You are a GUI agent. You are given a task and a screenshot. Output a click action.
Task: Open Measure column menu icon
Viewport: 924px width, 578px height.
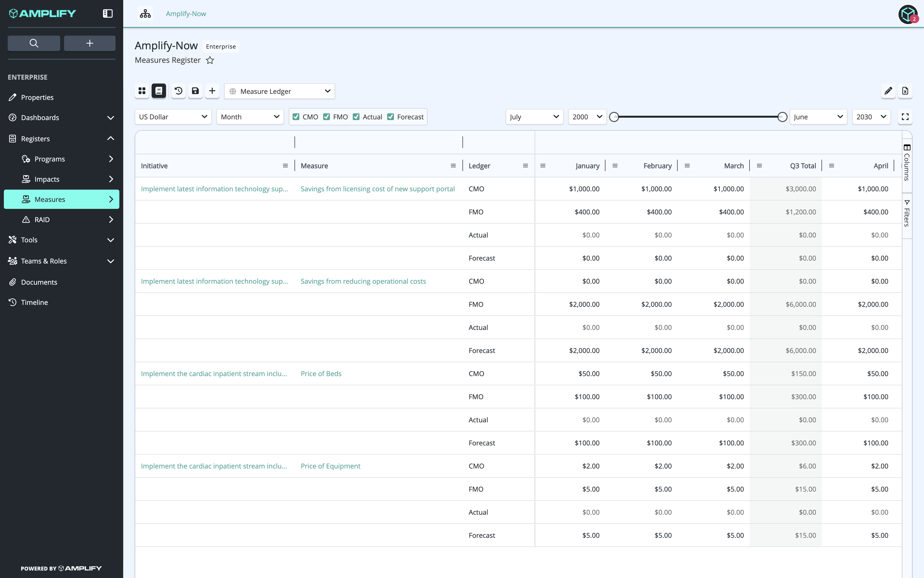pyautogui.click(x=453, y=166)
